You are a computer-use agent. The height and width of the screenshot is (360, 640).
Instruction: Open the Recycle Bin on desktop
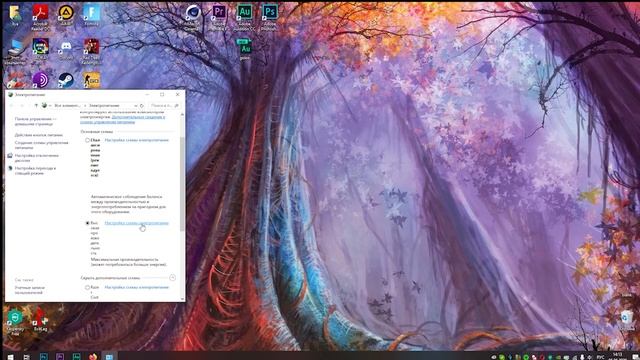[626, 319]
